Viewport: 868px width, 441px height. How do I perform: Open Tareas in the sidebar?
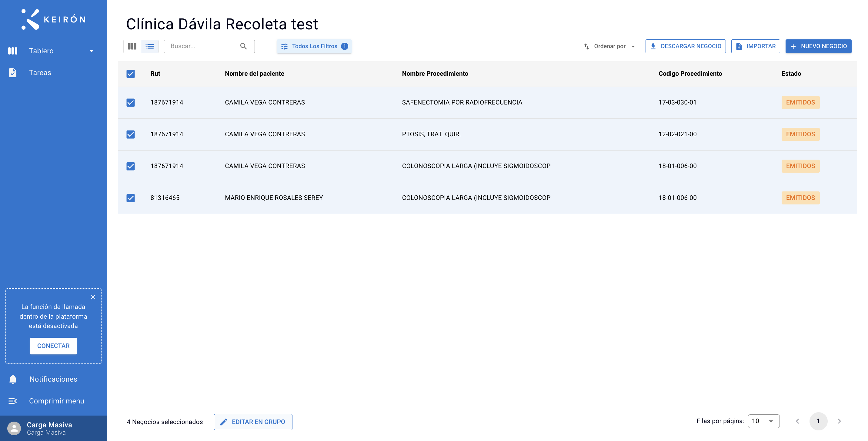click(x=53, y=73)
